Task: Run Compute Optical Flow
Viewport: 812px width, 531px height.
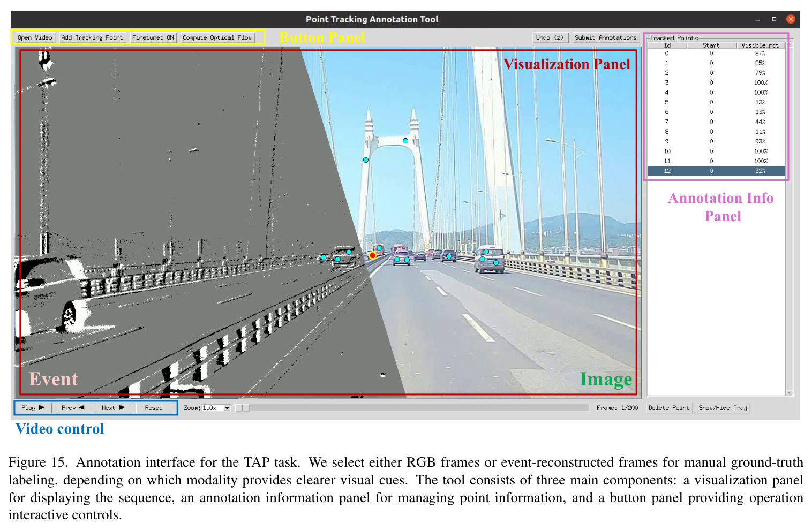Action: [217, 37]
